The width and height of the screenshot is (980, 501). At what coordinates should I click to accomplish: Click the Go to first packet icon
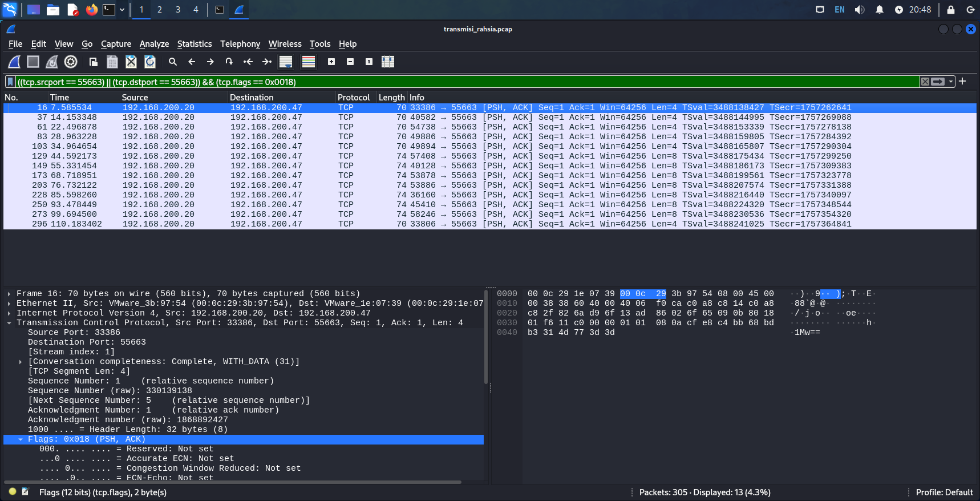[248, 62]
